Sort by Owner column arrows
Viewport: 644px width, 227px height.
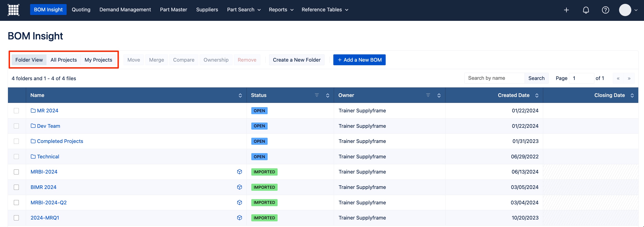coord(439,95)
